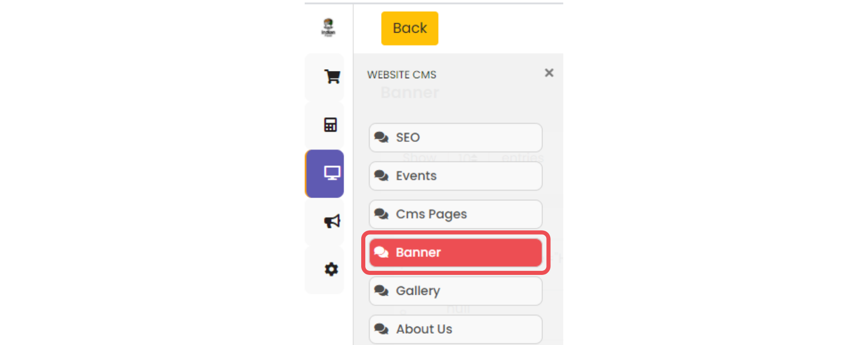
Task: Click the chat icon beside Events
Action: coord(382,176)
